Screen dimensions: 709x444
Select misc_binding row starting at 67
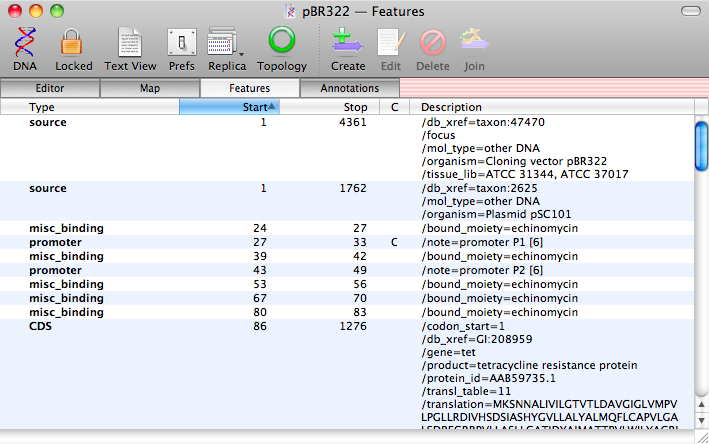click(347, 298)
